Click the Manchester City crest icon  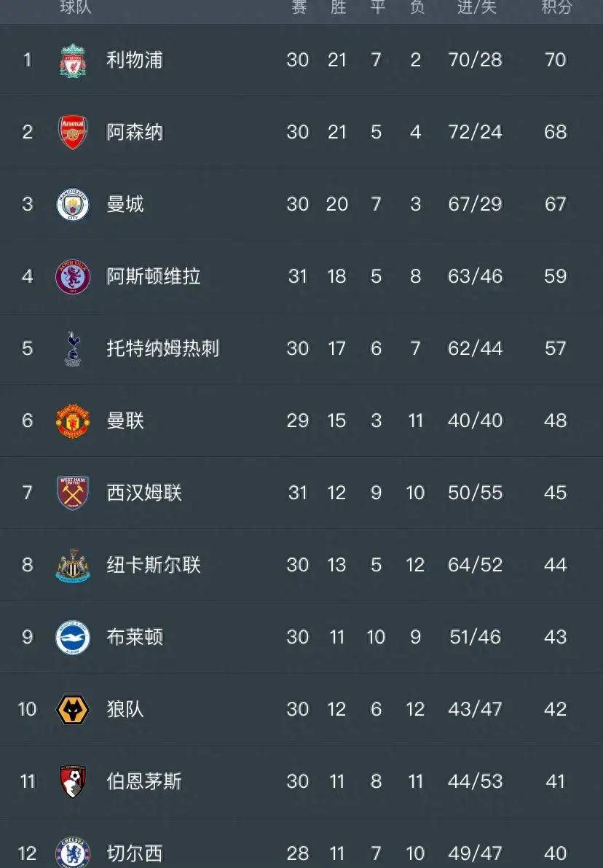click(x=73, y=204)
